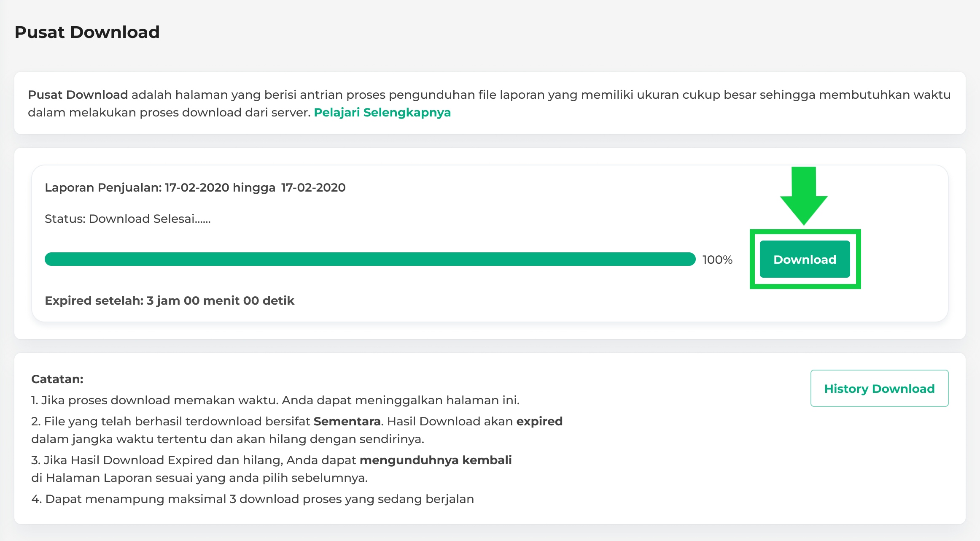Click bold Pusat Download in the description
This screenshot has width=980, height=541.
tap(78, 95)
